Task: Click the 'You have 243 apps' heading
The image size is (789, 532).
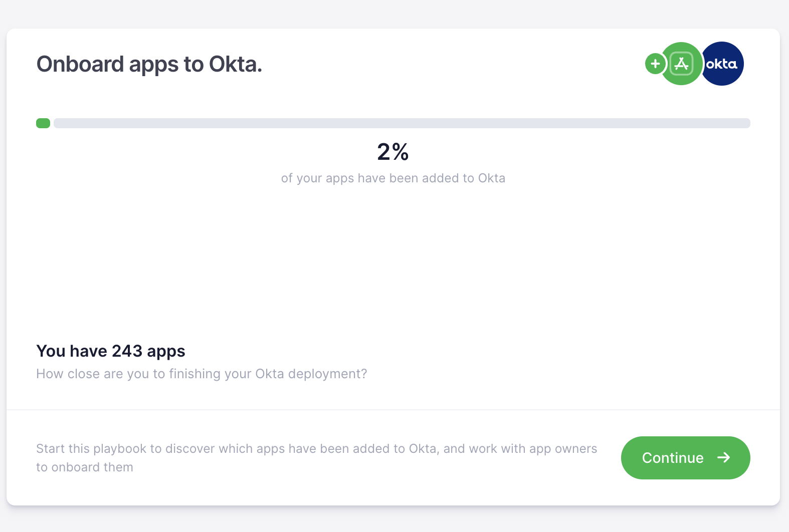Action: [111, 351]
